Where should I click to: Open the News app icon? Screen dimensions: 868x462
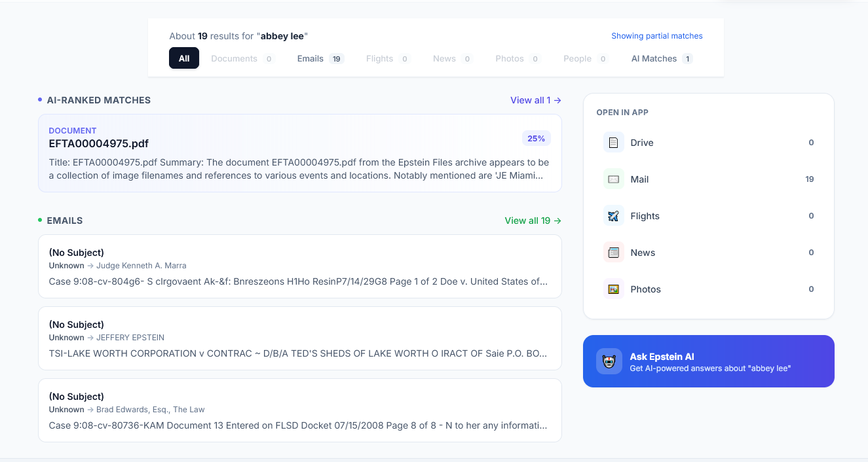point(613,253)
